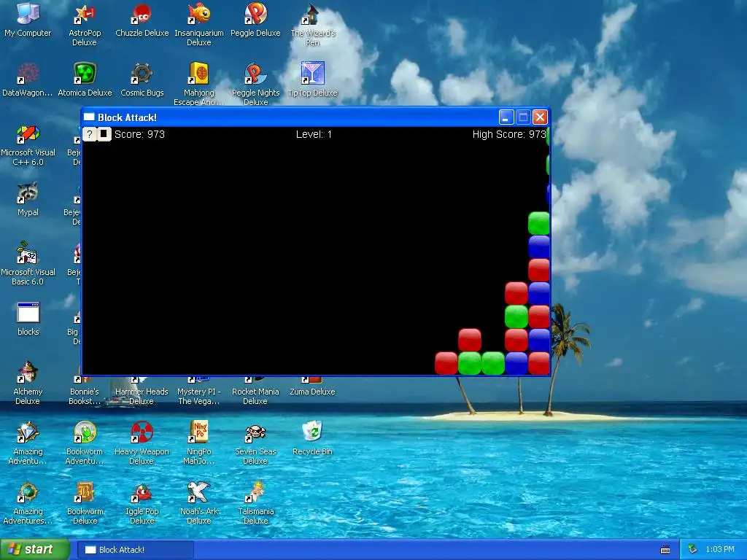
Task: Click the NingPo MahJo... desktop icon
Action: 199,443
